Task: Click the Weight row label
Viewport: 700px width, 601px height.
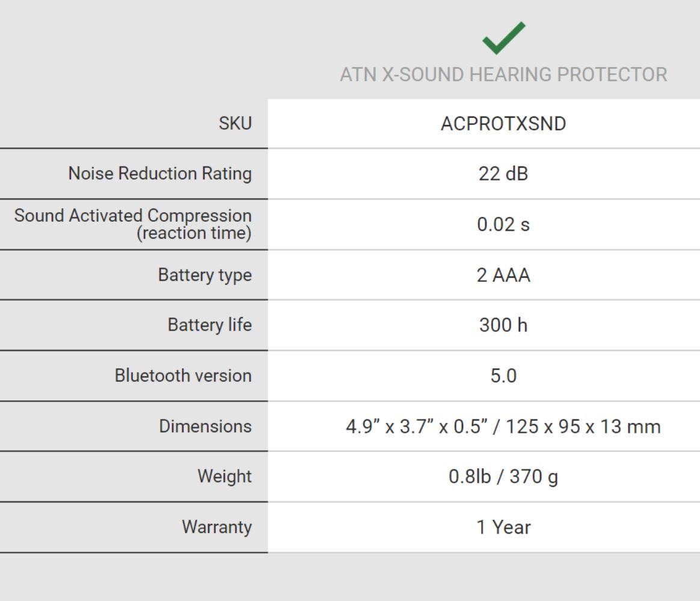Action: click(x=224, y=476)
